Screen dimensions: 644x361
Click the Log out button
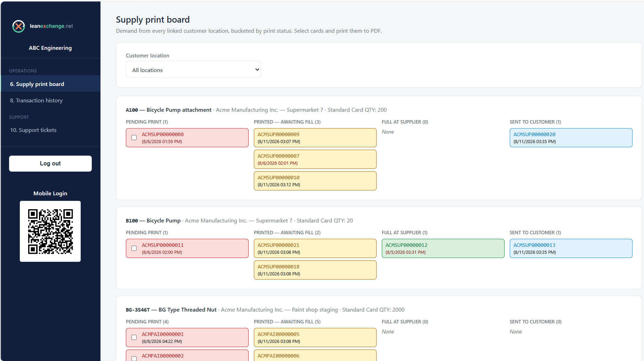coord(50,163)
